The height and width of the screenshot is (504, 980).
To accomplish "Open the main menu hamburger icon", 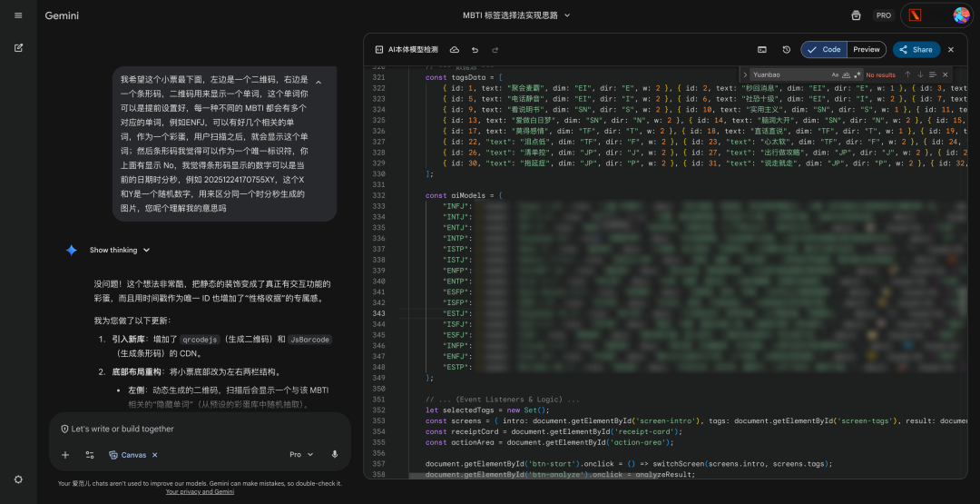I will [x=18, y=15].
